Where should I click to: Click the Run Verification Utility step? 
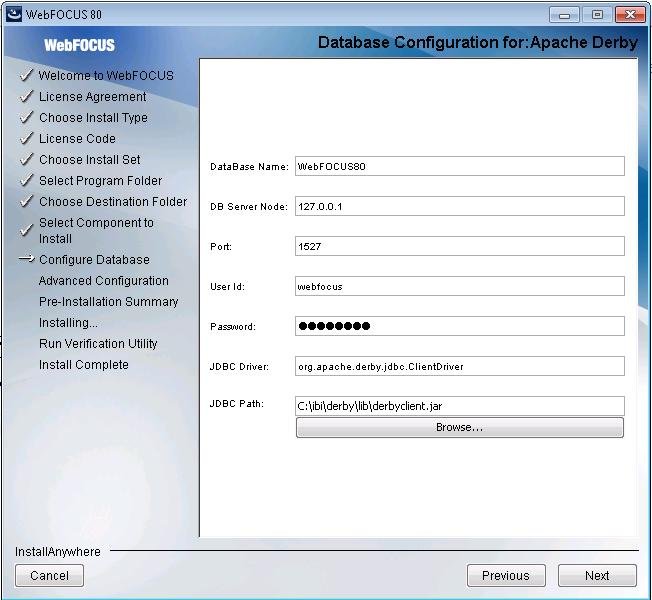point(98,343)
